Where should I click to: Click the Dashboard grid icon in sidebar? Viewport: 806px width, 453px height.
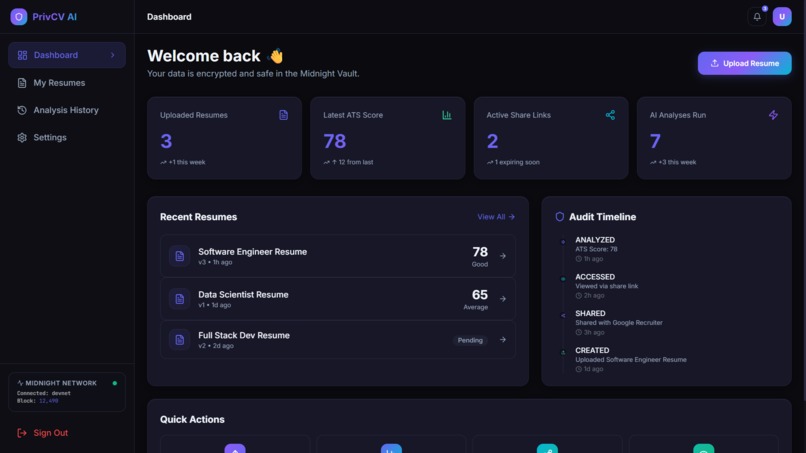click(x=22, y=55)
